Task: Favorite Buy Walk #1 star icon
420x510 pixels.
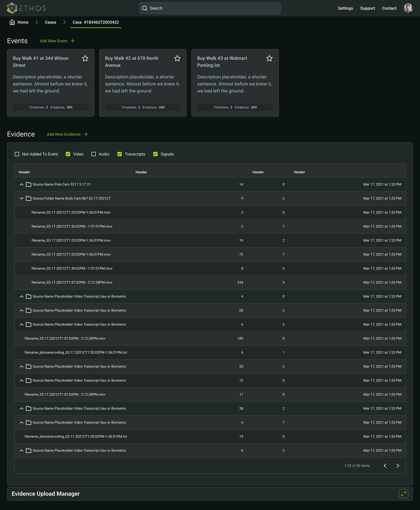Action: [85, 58]
